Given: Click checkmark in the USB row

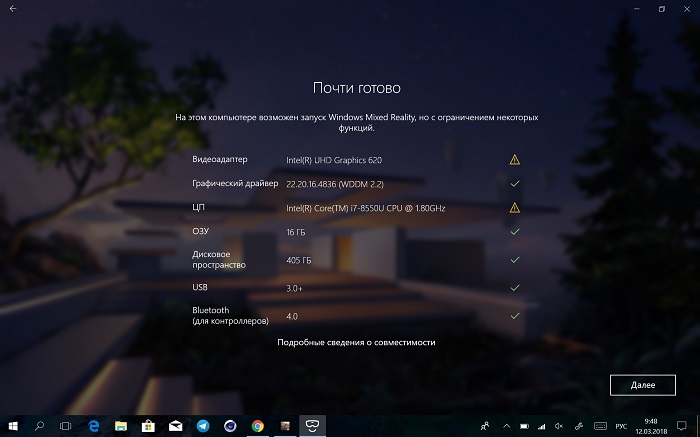Looking at the screenshot, I should tap(515, 288).
